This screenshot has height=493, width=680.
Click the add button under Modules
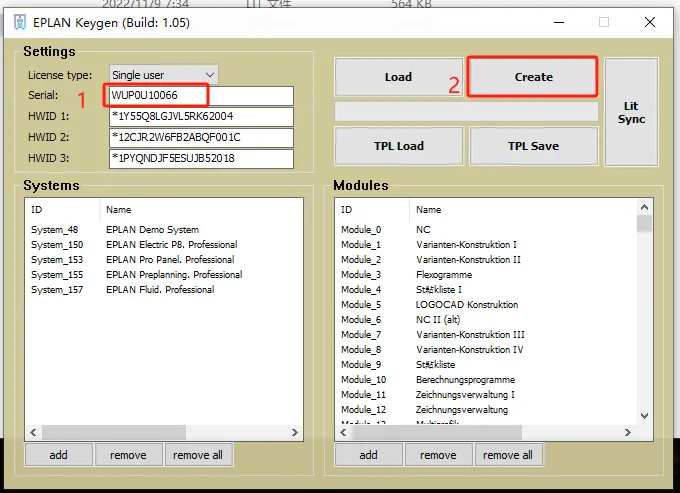pos(369,455)
